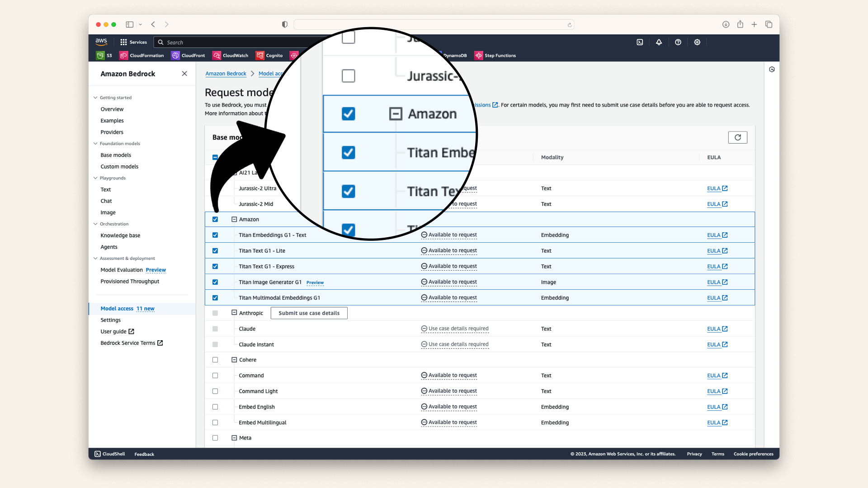Open EULA link for Claude
868x488 pixels.
(x=717, y=329)
